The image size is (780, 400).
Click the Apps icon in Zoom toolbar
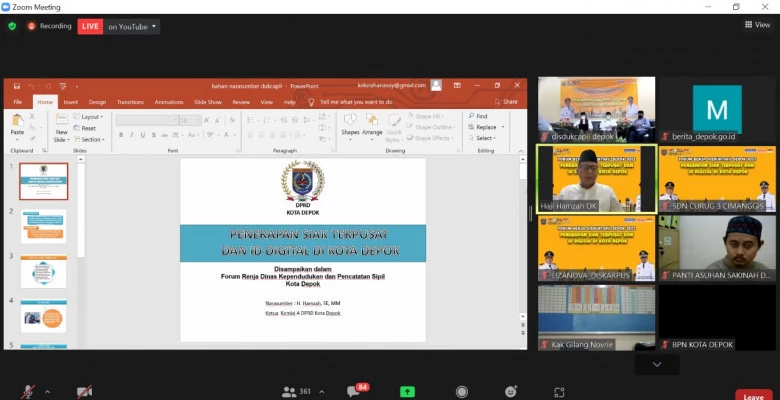coord(559,392)
